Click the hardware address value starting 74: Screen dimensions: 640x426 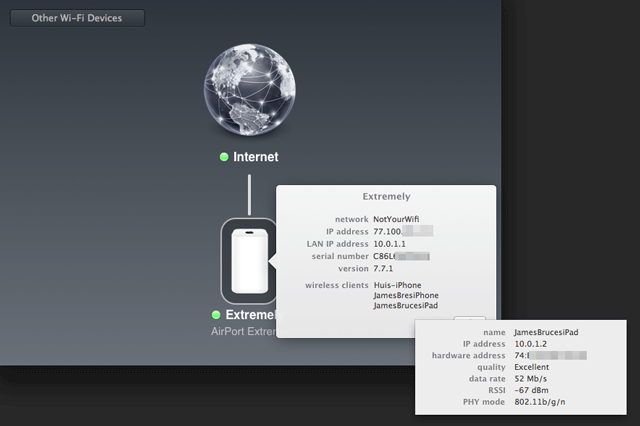pyautogui.click(x=550, y=355)
